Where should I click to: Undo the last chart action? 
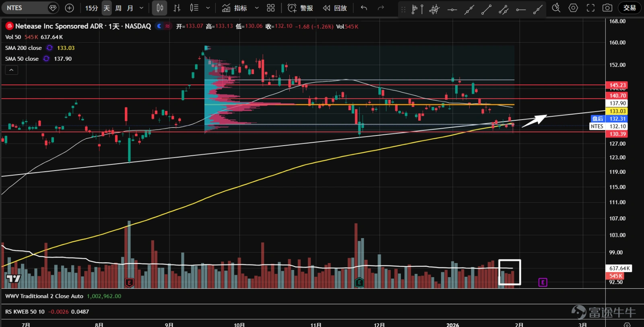tap(364, 8)
